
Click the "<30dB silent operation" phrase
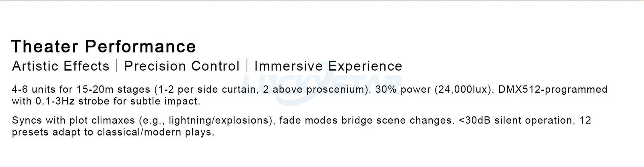click(x=514, y=121)
